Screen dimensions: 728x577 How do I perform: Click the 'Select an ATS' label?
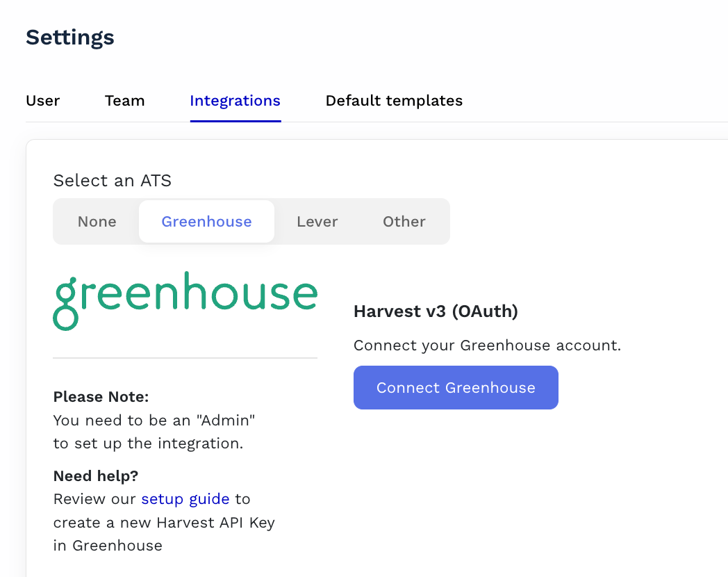tap(113, 180)
